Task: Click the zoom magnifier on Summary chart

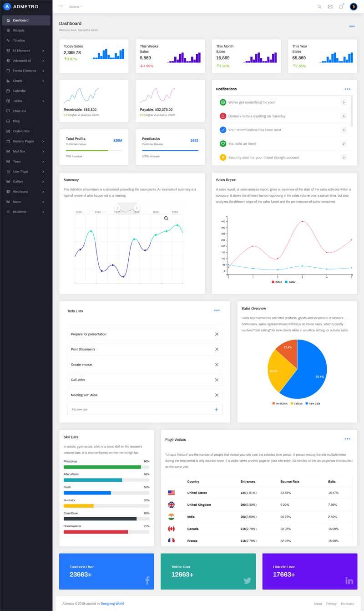Action: pos(166,219)
